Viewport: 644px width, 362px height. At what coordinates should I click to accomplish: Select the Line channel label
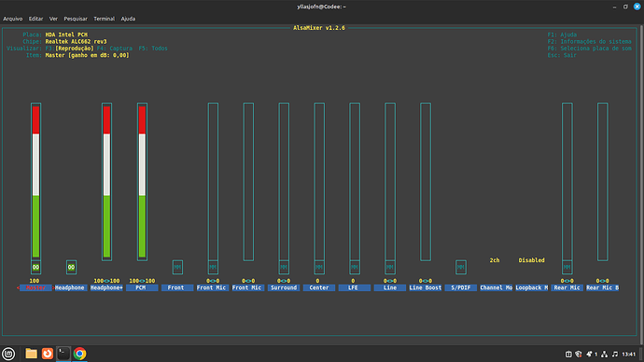[390, 287]
